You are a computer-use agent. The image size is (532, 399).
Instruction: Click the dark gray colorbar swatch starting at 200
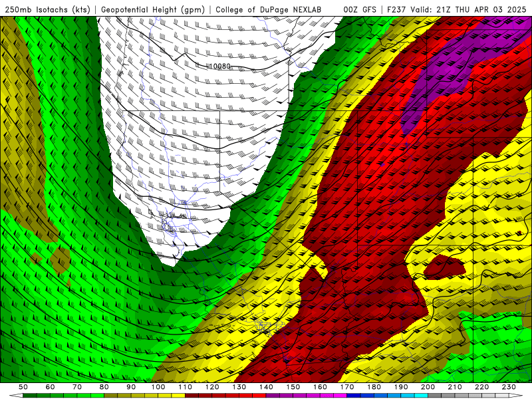click(435, 395)
